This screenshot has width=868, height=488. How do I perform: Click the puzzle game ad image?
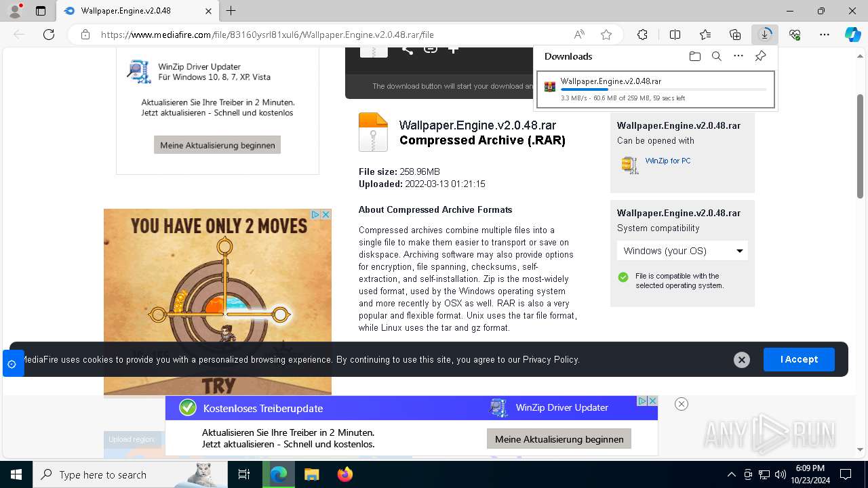pos(218,302)
